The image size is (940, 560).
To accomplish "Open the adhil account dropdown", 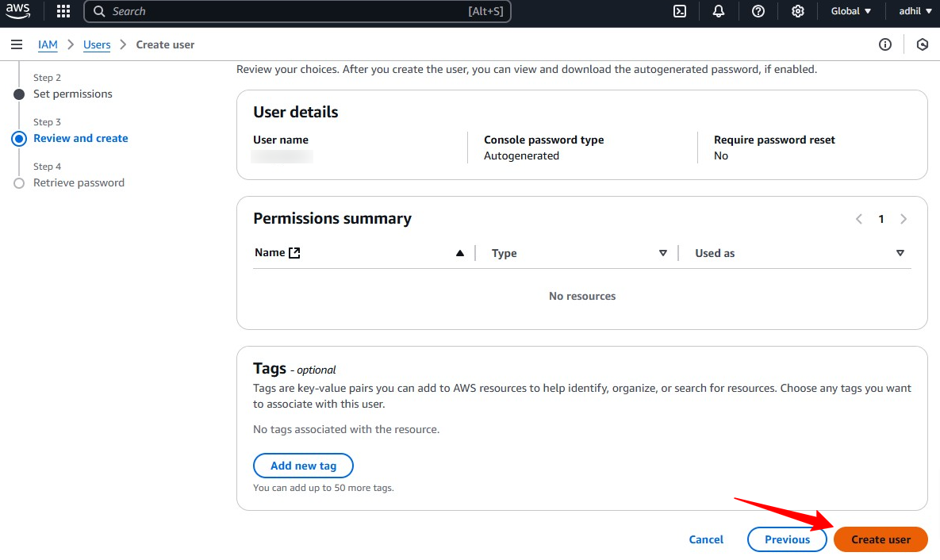I will [915, 11].
